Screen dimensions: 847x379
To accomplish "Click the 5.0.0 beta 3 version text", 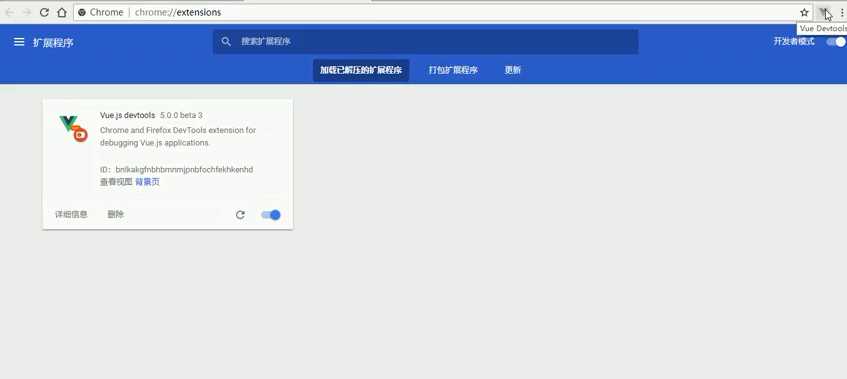I will pos(182,115).
